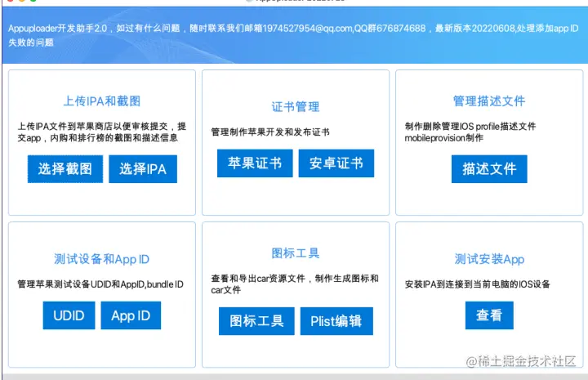Open the Plist编辑 editor

[336, 321]
